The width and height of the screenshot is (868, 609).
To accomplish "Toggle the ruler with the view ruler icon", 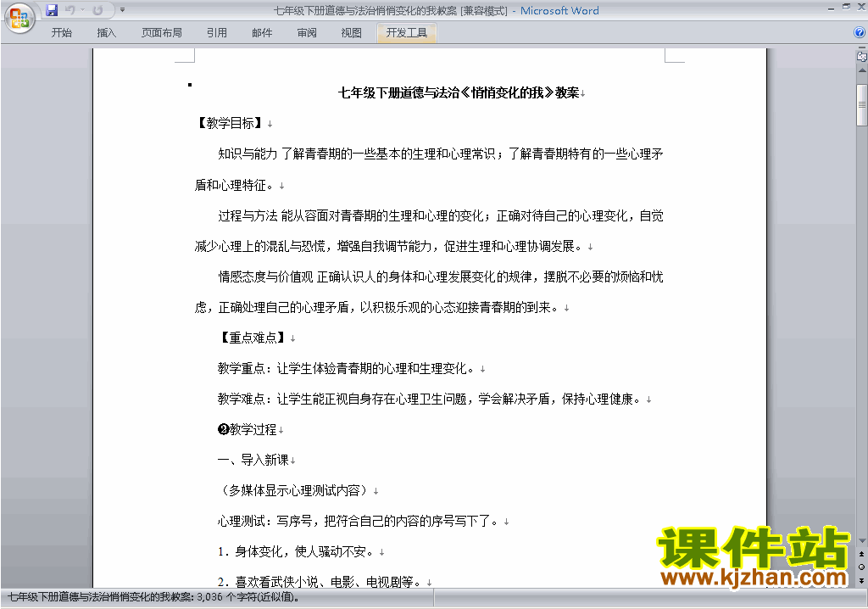I will coord(861,57).
